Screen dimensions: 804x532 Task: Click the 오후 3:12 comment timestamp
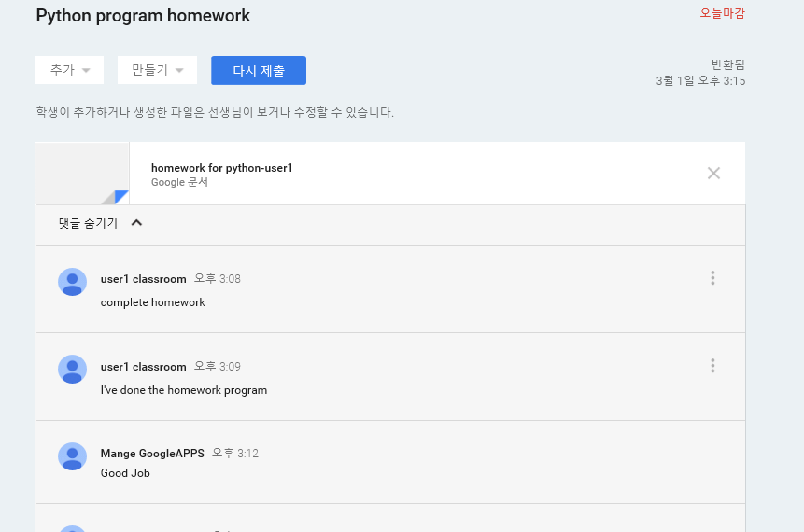[x=235, y=453]
